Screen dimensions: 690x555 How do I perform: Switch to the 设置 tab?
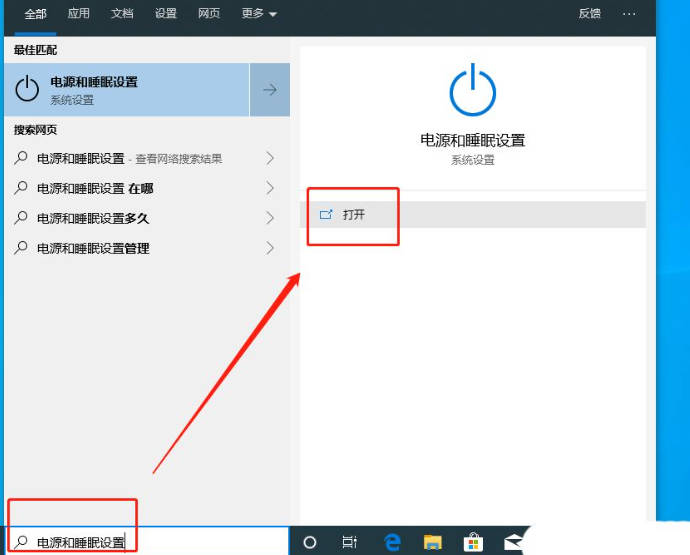tap(165, 14)
